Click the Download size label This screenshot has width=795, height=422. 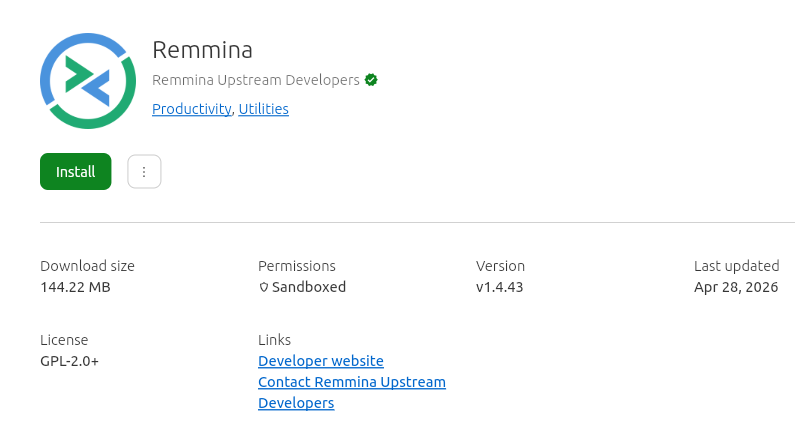87,266
